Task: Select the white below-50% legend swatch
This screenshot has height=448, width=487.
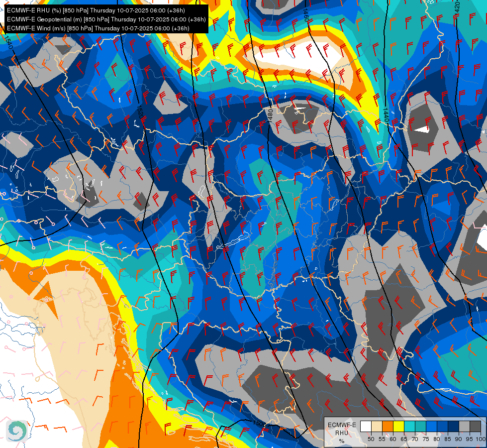Action: pyautogui.click(x=366, y=426)
